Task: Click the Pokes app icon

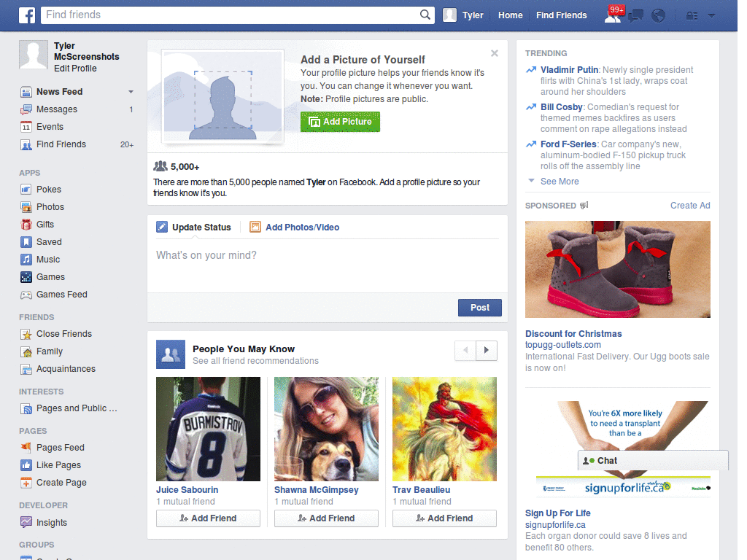Action: [26, 190]
